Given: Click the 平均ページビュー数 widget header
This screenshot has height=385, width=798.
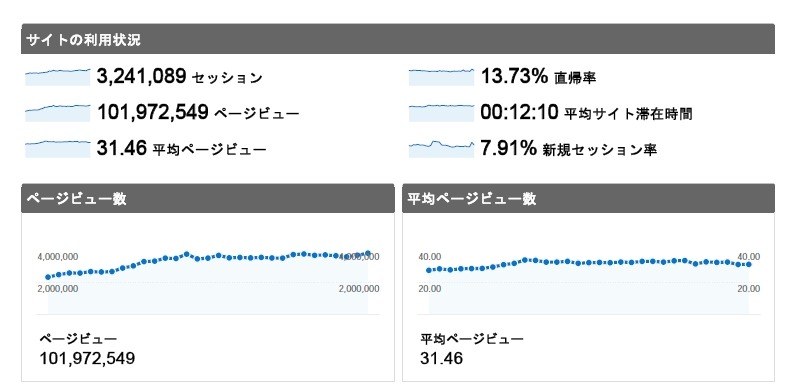Looking at the screenshot, I should click(588, 198).
